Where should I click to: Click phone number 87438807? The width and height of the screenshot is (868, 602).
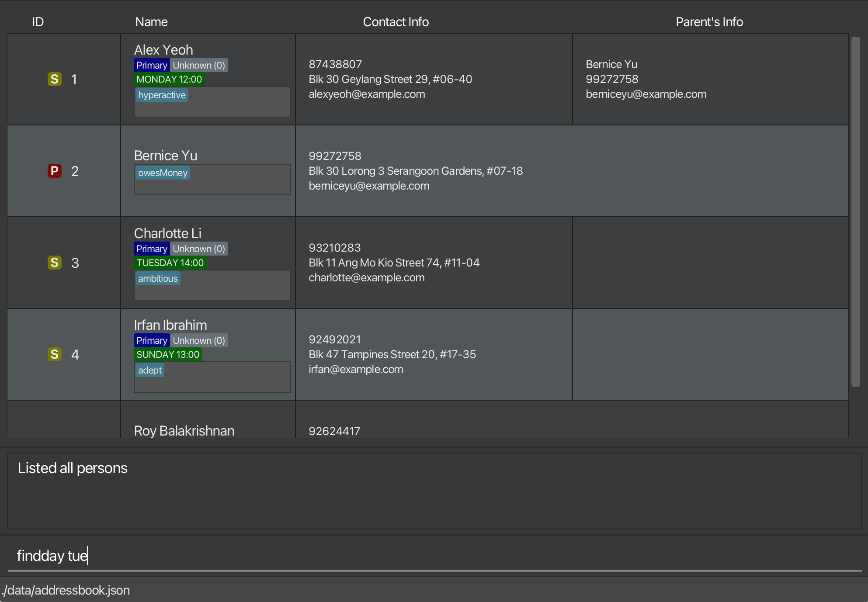tap(335, 64)
